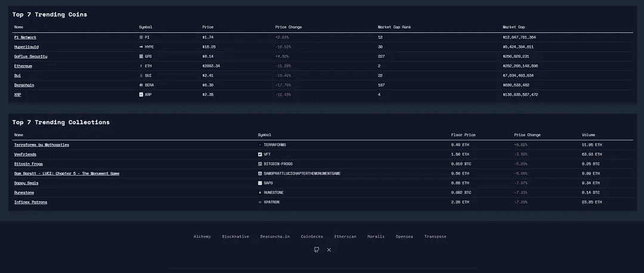644x273 pixels.
Task: Open Sam Spratt LUCI Chapter 5 link
Action: [67, 173]
